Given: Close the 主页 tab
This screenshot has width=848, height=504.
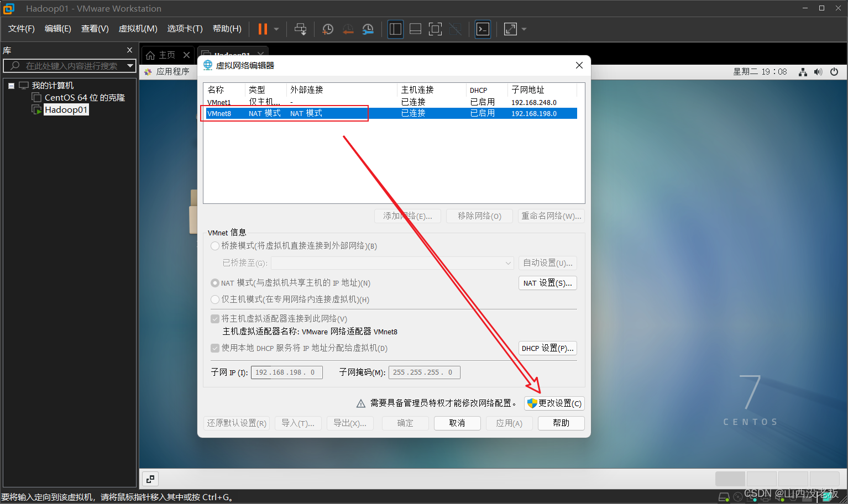Looking at the screenshot, I should tap(186, 55).
